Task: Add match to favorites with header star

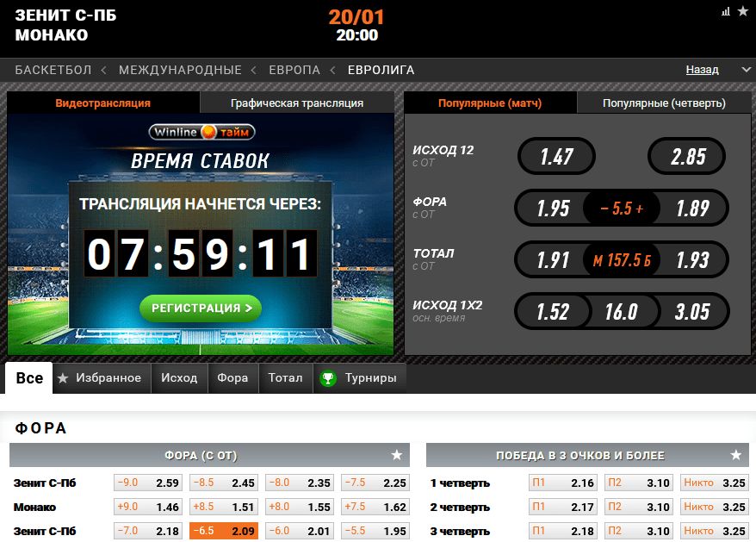Action: (742, 11)
